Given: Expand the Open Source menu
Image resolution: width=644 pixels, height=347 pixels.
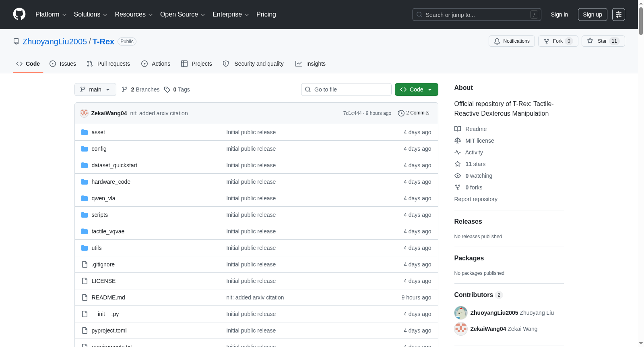Looking at the screenshot, I should point(183,15).
